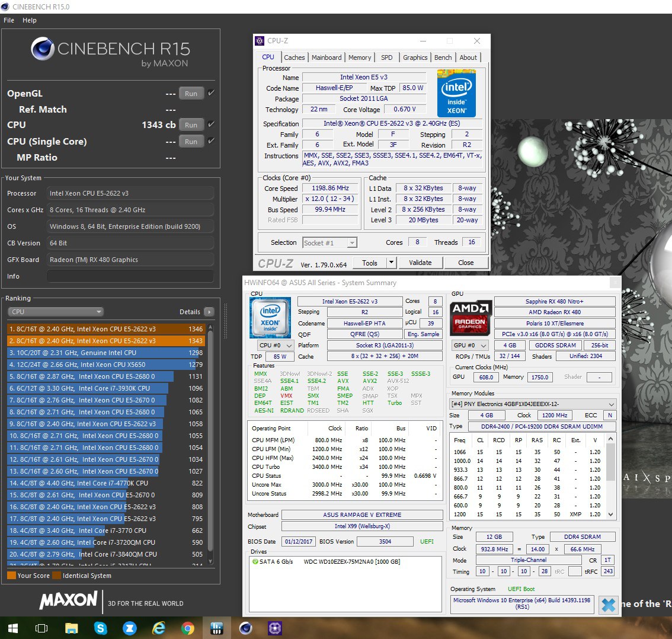Switch to Graphics tab in CPU-Z

pyautogui.click(x=415, y=57)
